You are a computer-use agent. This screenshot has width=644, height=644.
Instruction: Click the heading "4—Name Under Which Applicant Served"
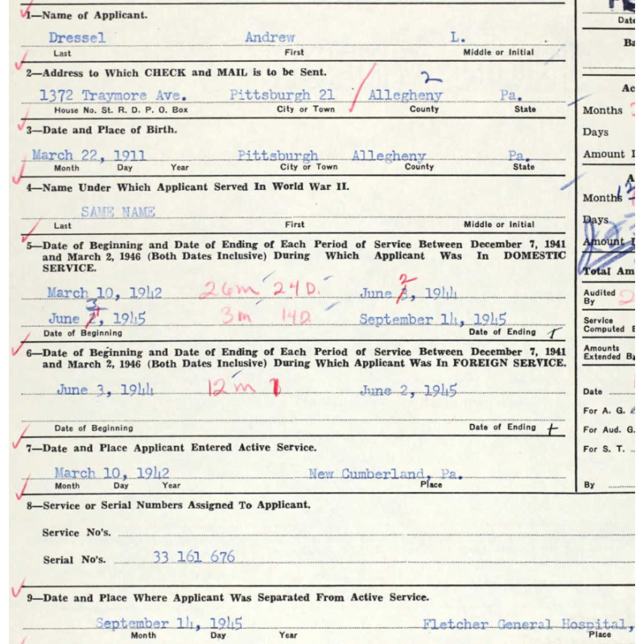point(188,188)
